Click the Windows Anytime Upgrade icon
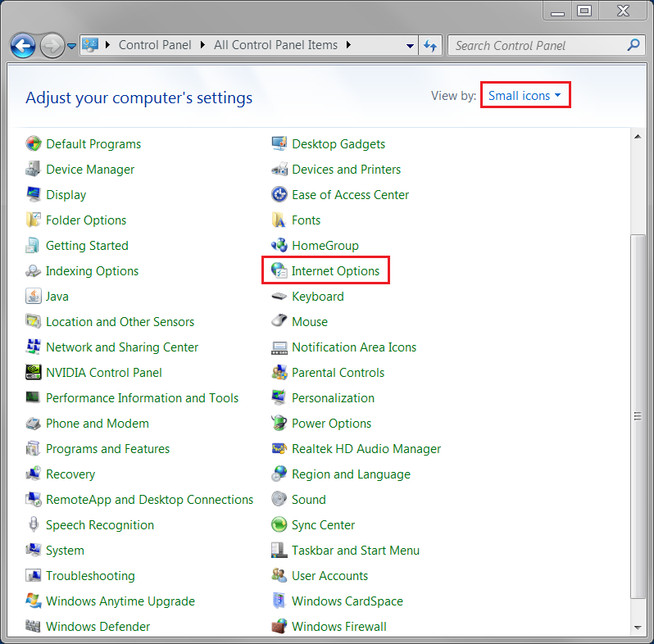This screenshot has height=644, width=654. click(34, 601)
